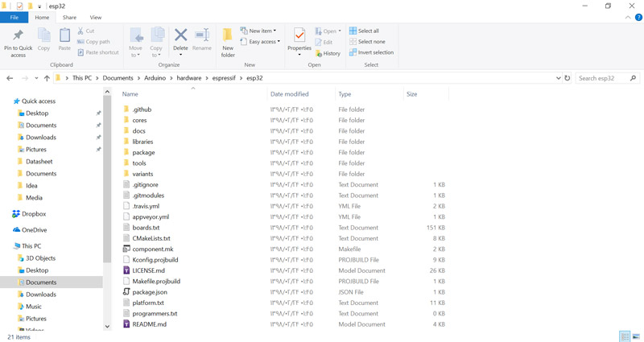The height and width of the screenshot is (342, 644).
Task: Expand the Open dropdown in ribbon
Action: coord(328,31)
